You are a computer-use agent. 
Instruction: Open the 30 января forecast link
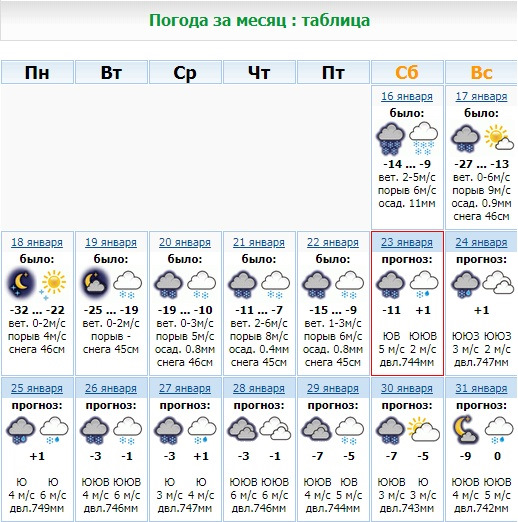tap(407, 388)
